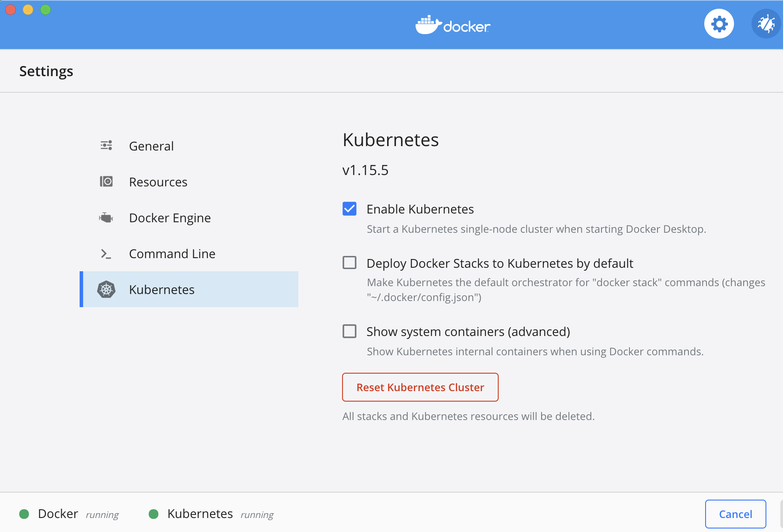The width and height of the screenshot is (783, 532).
Task: Check Show system containers (advanced)
Action: [x=350, y=331]
